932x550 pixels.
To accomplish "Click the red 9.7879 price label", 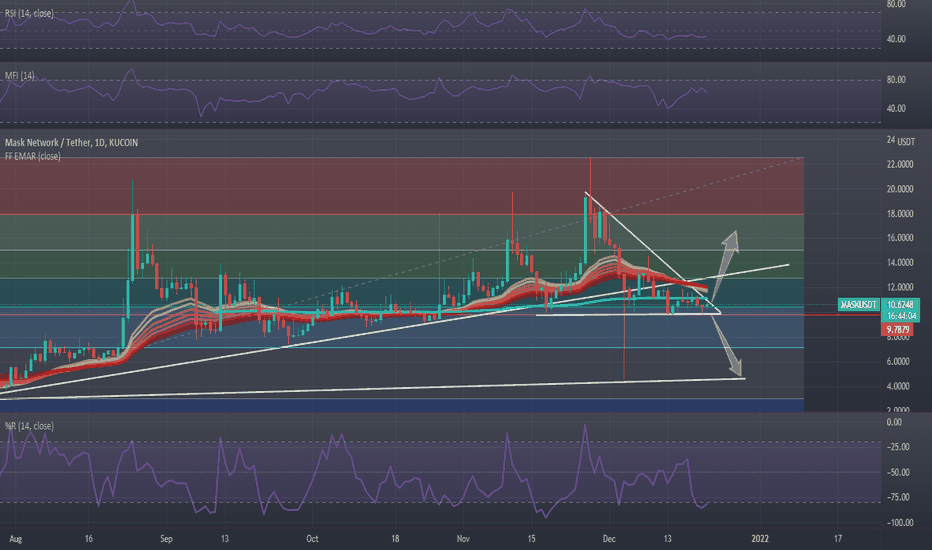I will (898, 329).
